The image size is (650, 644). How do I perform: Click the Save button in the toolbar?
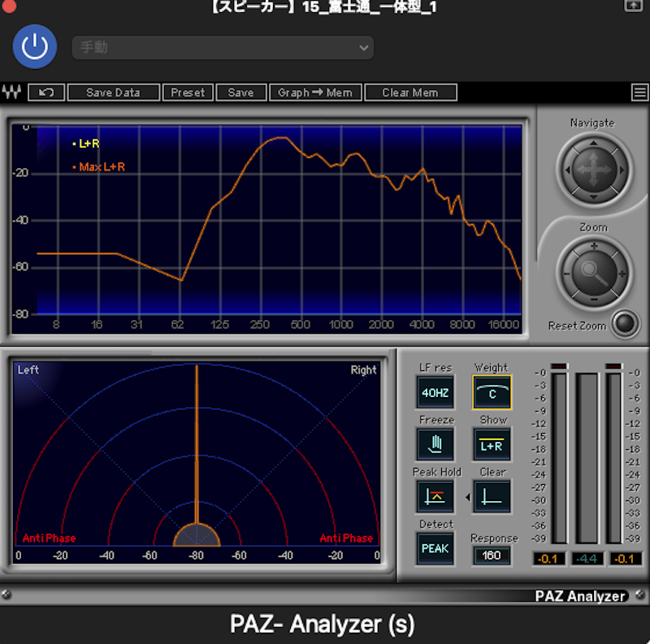tap(240, 93)
